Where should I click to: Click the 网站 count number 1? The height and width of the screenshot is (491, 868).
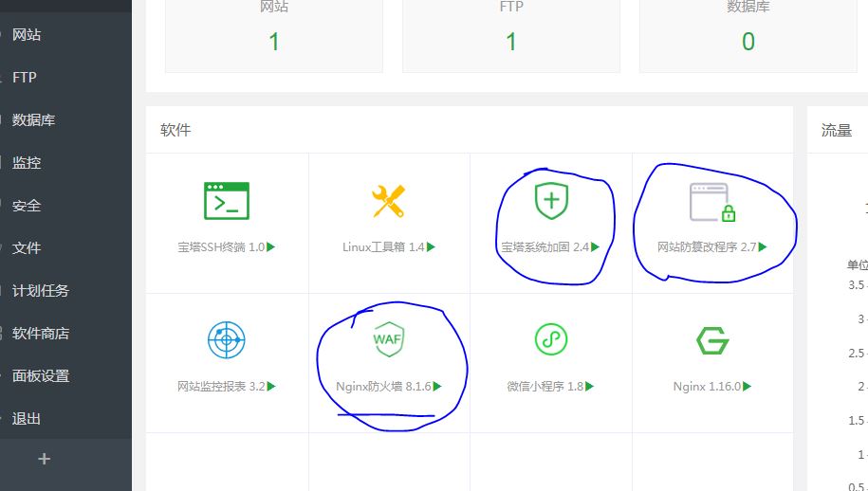click(274, 42)
